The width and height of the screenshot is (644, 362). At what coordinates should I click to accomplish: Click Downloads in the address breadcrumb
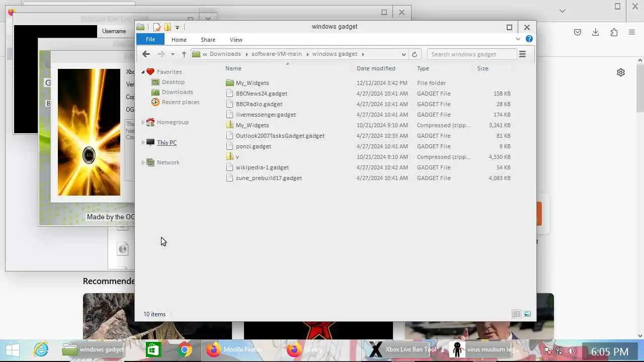click(225, 54)
